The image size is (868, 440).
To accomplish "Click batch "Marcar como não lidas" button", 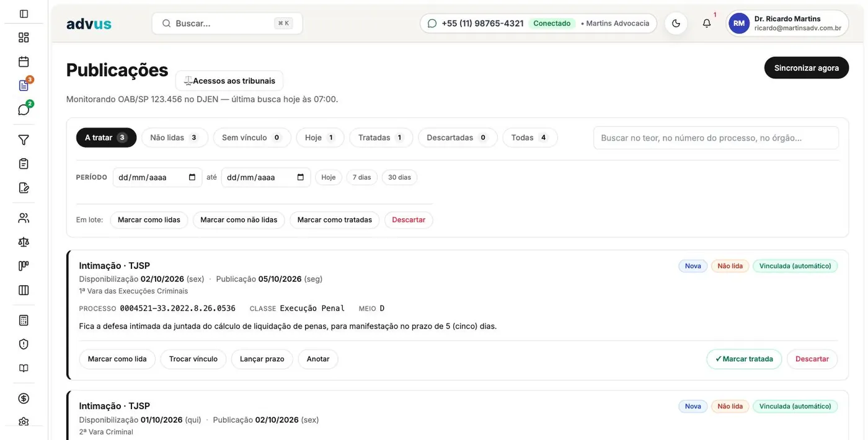I will 239,220.
